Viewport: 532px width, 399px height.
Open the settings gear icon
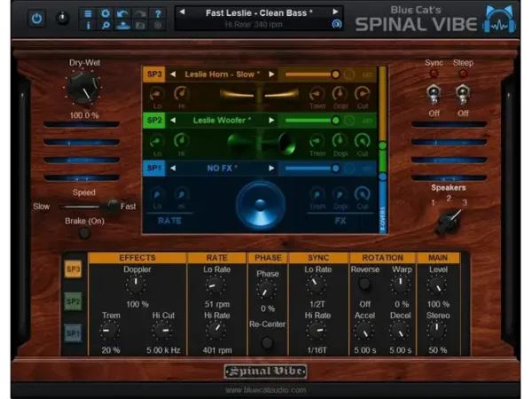[106, 13]
